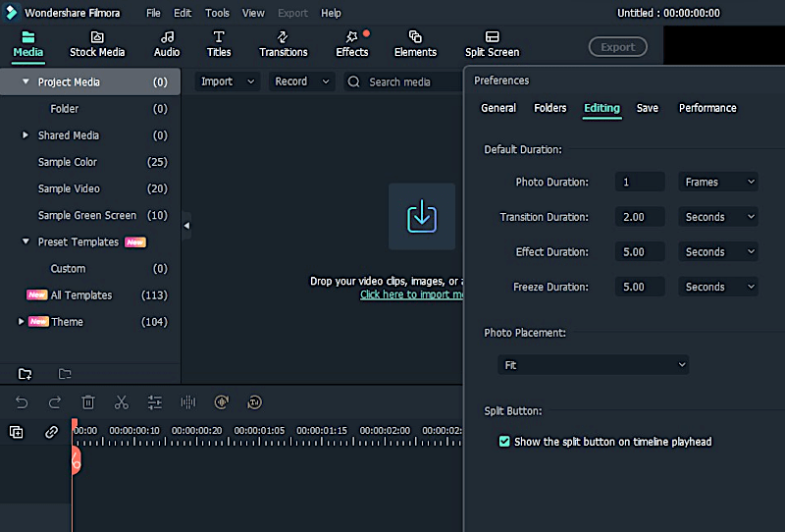Expand the Theme item
Screen dimensions: 785x532
click(21, 321)
